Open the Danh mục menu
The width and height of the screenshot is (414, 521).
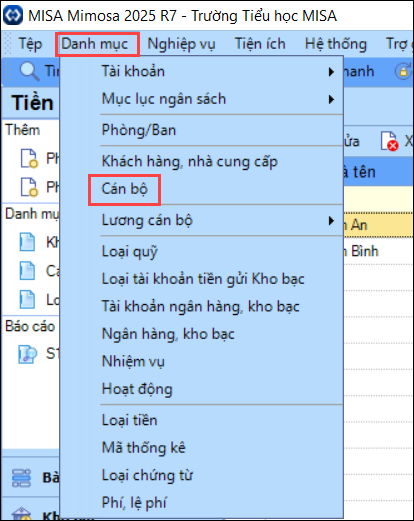(x=97, y=44)
